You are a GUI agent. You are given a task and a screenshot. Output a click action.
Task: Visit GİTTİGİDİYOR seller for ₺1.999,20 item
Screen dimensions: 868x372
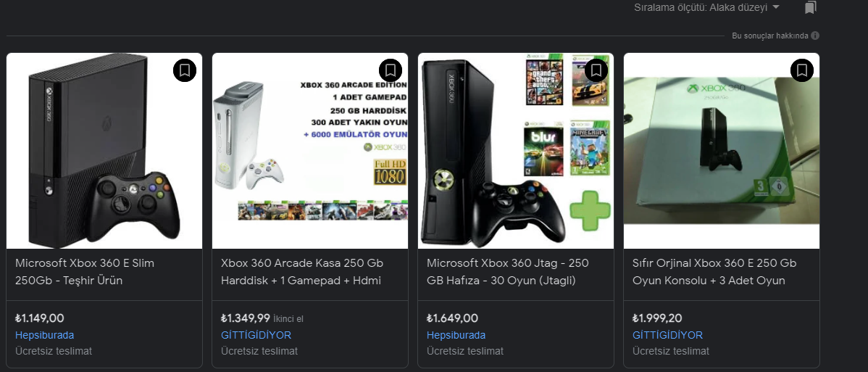coord(667,336)
